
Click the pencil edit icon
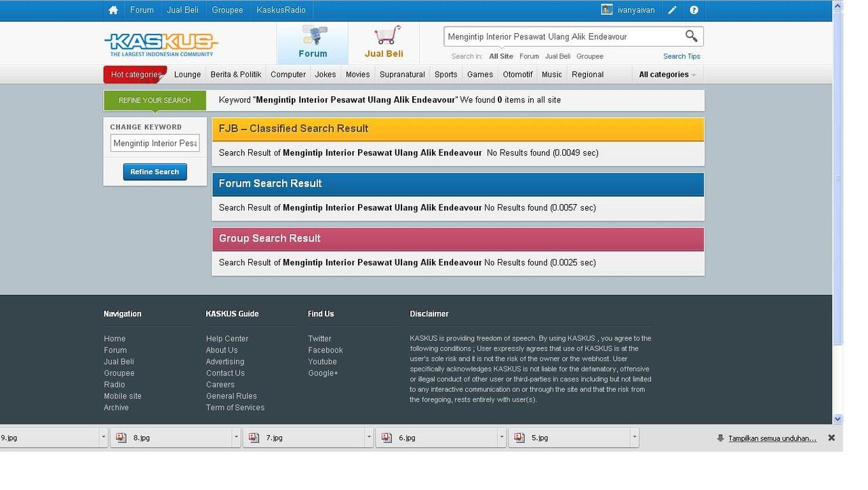click(x=672, y=10)
